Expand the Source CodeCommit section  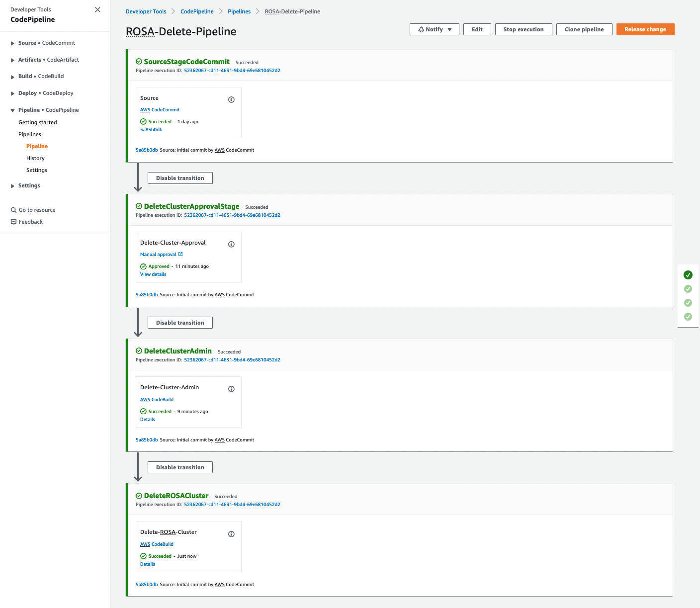pyautogui.click(x=12, y=43)
